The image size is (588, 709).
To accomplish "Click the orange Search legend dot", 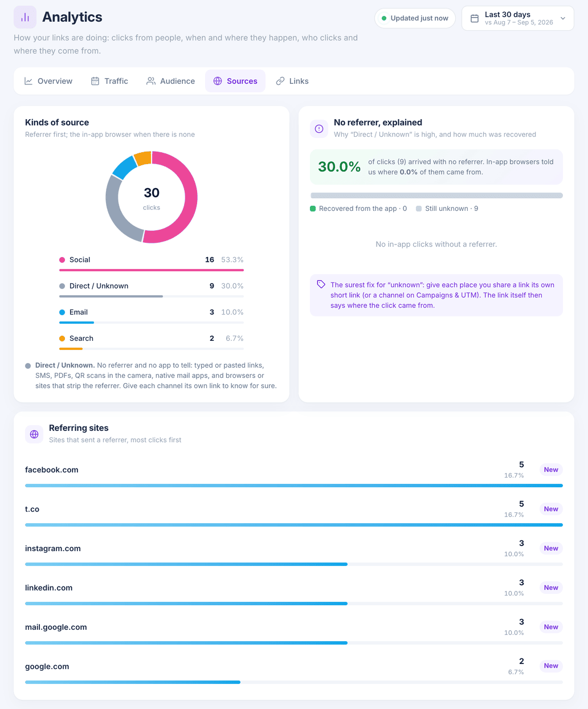I will tap(62, 339).
